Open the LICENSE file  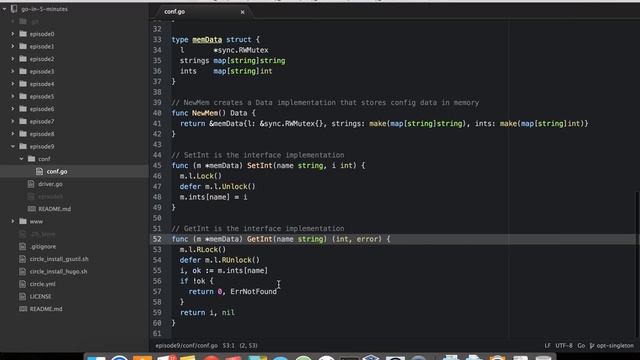coord(40,296)
